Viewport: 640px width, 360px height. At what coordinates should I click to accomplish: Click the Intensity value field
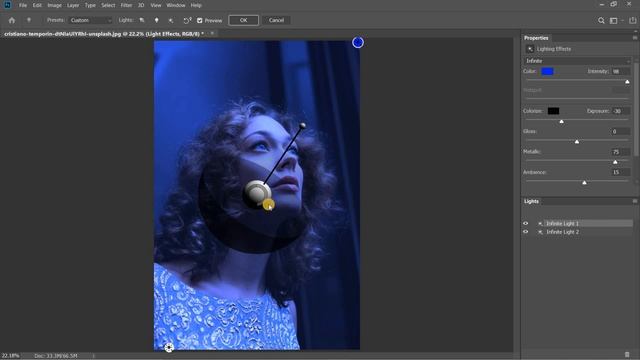(x=620, y=71)
